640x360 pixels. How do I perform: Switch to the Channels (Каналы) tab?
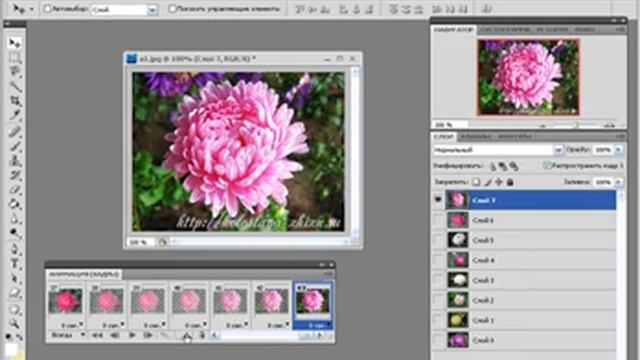[476, 136]
